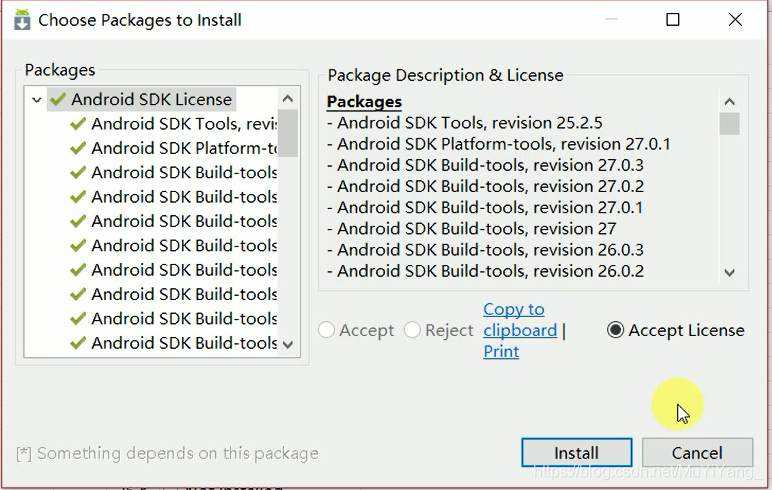Viewport: 772px width, 490px height.
Task: Click the packages list scrollbar thumb
Action: coord(288,133)
